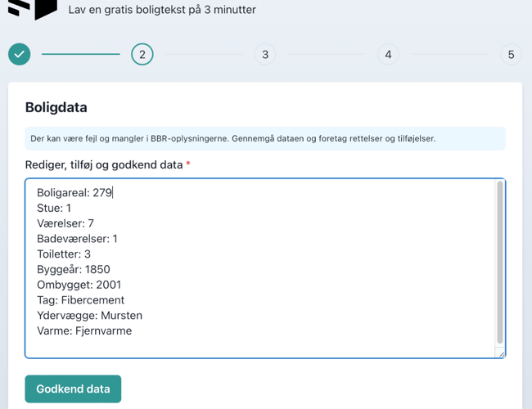Screen dimensions: 532x409
Task: Click the logo in the top-left corner
Action: [33, 8]
